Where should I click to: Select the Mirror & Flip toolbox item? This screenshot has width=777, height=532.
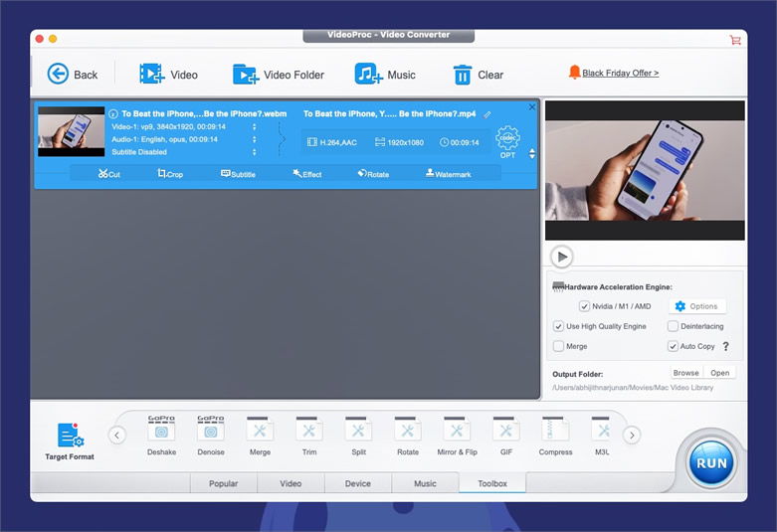pos(457,435)
